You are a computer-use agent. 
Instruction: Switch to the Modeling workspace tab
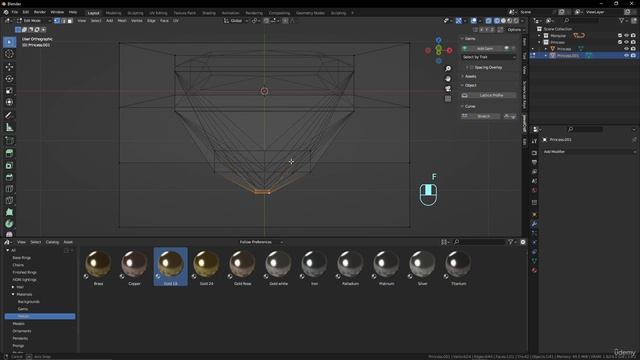(x=113, y=13)
